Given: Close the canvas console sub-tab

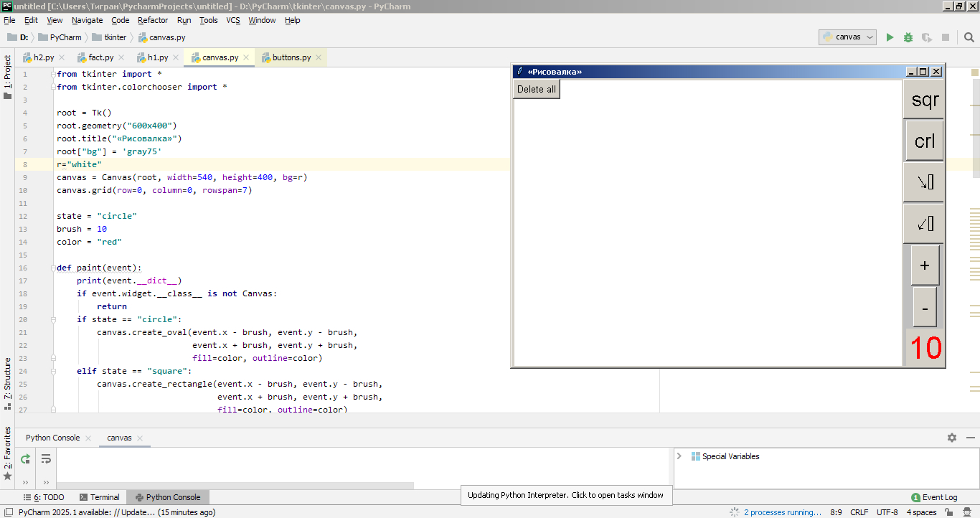Looking at the screenshot, I should pyautogui.click(x=139, y=438).
